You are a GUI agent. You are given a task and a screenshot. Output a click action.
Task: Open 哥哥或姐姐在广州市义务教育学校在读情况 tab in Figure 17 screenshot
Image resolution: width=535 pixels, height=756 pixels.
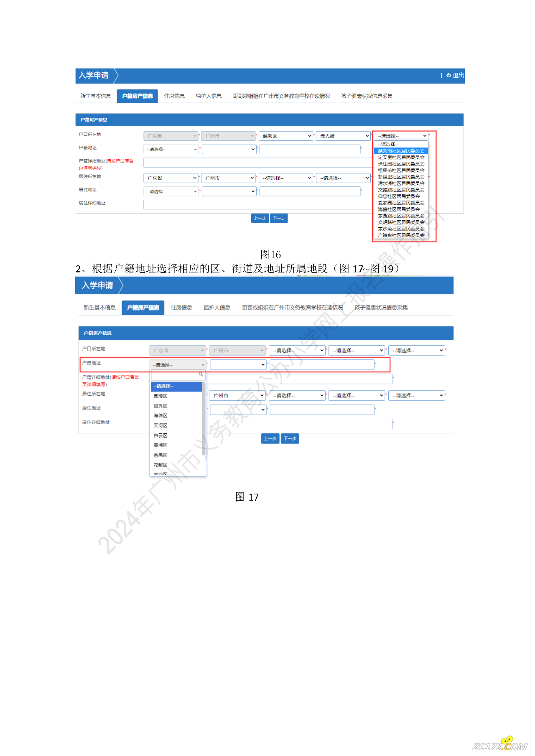pos(293,308)
